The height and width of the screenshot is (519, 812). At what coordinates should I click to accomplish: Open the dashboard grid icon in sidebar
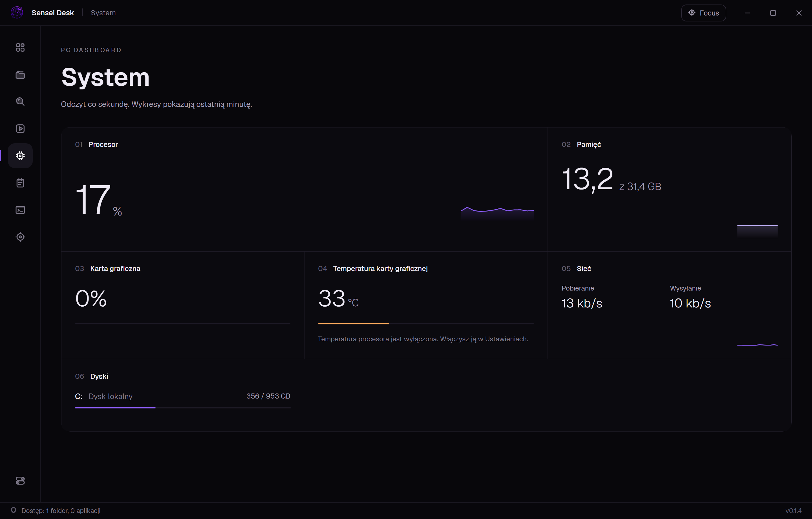(x=20, y=48)
